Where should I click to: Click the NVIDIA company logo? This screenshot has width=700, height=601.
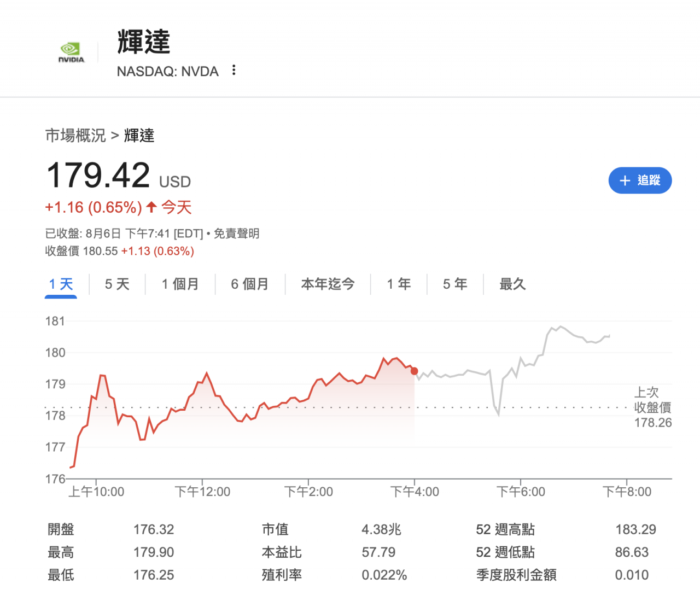(x=72, y=51)
